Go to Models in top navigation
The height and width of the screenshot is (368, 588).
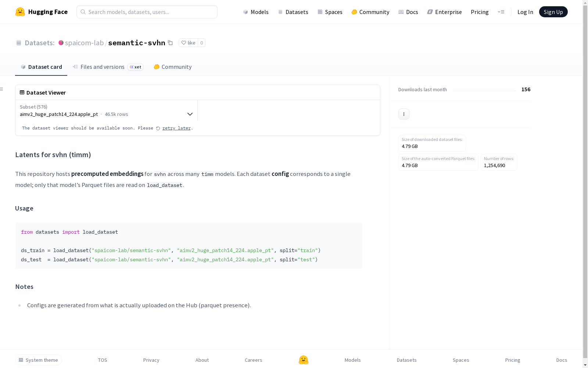256,12
